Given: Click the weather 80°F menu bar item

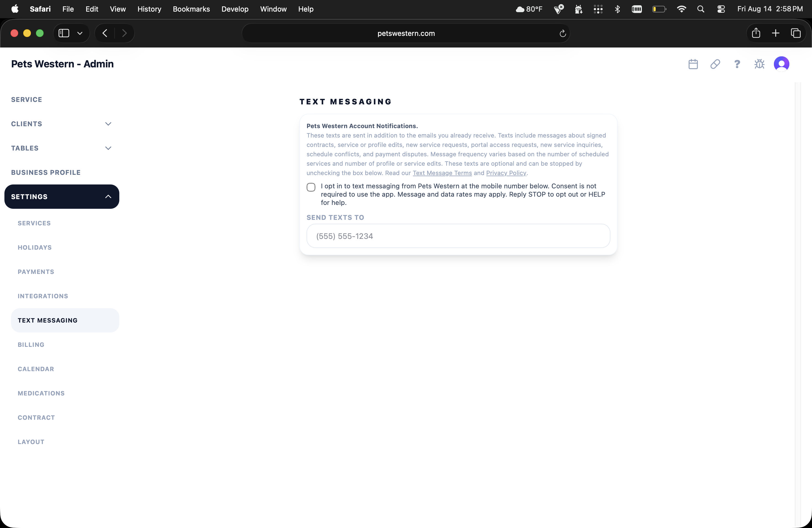Looking at the screenshot, I should pos(529,9).
